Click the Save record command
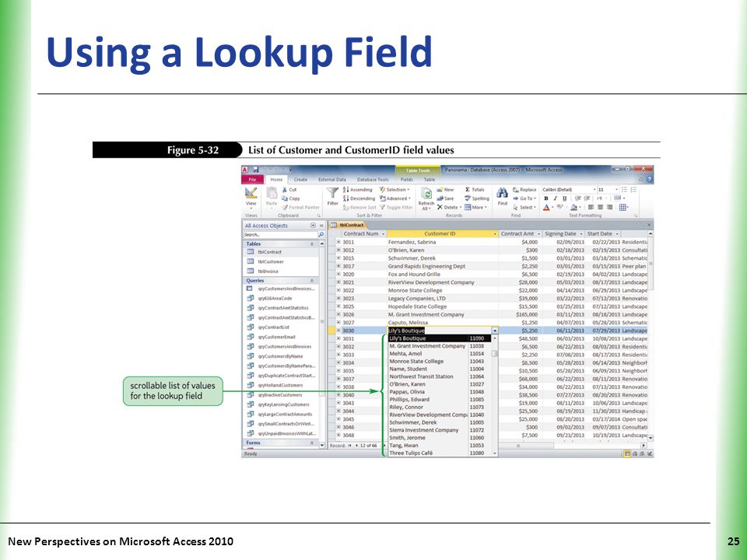The height and width of the screenshot is (560, 747). pos(445,198)
